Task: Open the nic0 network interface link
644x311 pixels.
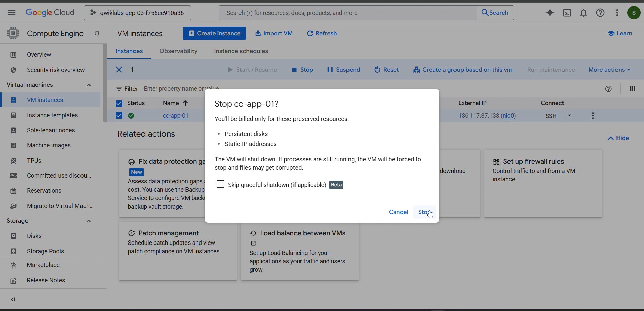Action: coord(508,116)
